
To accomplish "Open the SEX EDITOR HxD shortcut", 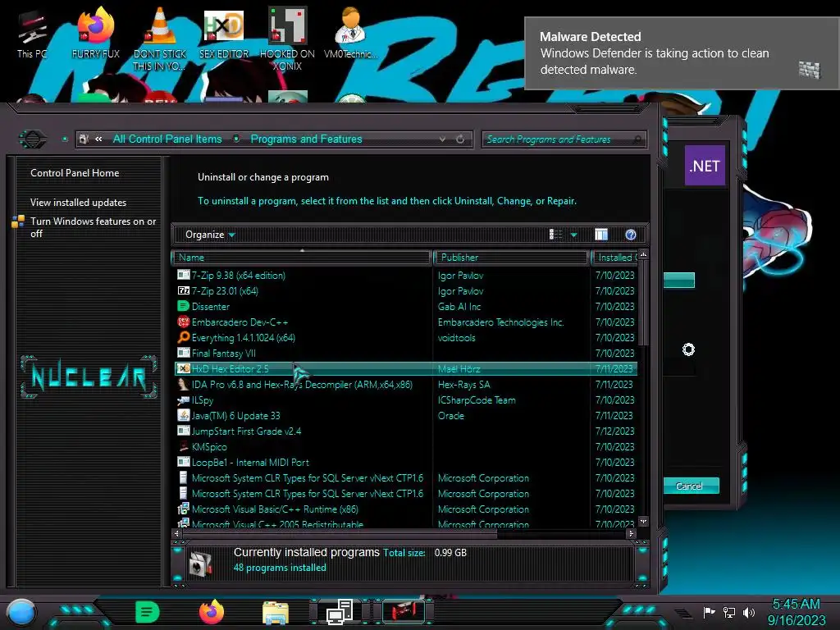I will tap(223, 33).
